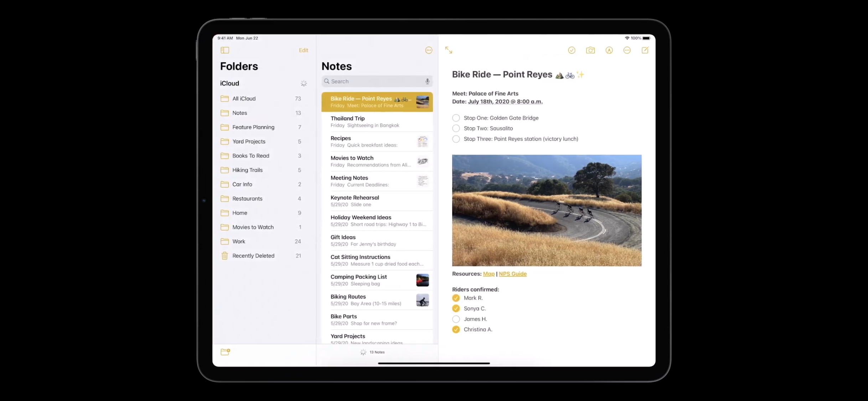Open the notes list more options menu
The width and height of the screenshot is (868, 401).
(429, 50)
